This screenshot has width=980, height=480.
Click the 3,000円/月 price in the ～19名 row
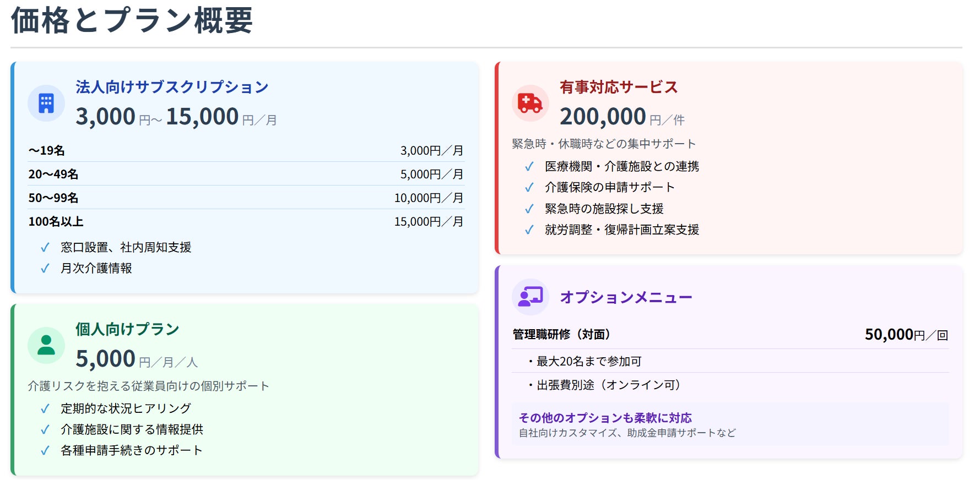coord(432,150)
